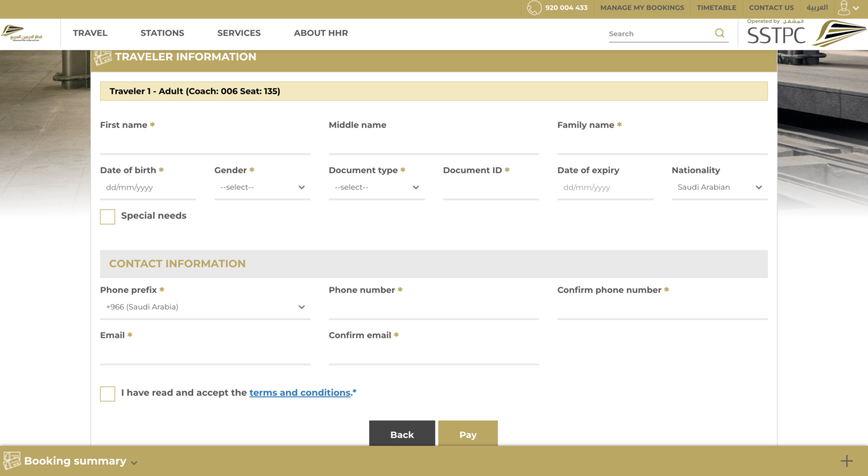Click the Traveler Information header ticket icon

103,57
